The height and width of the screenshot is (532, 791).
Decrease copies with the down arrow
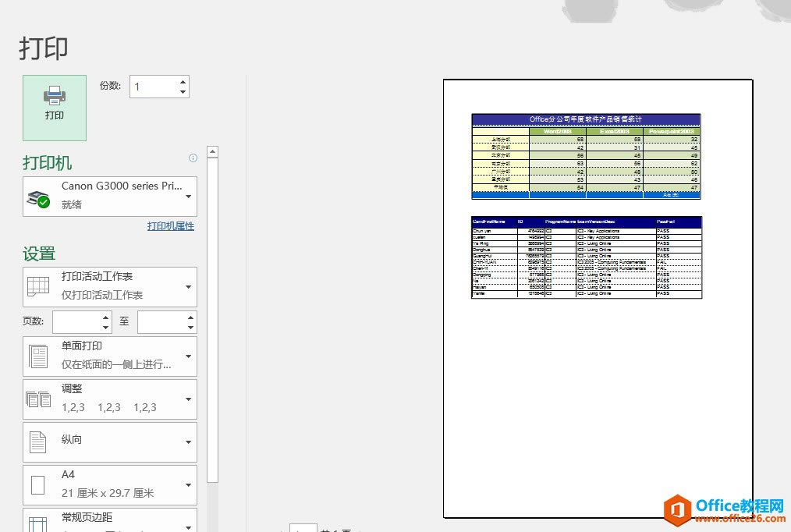tap(183, 92)
